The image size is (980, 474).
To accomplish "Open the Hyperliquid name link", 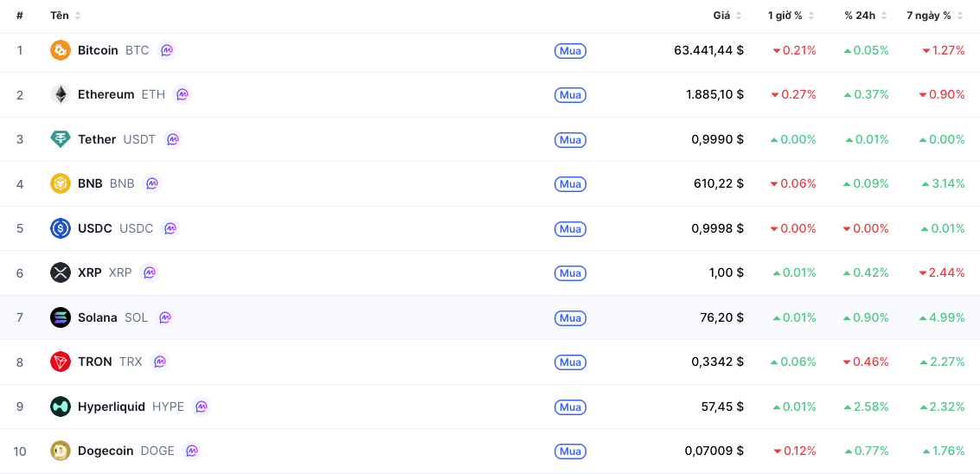I will pyautogui.click(x=112, y=407).
